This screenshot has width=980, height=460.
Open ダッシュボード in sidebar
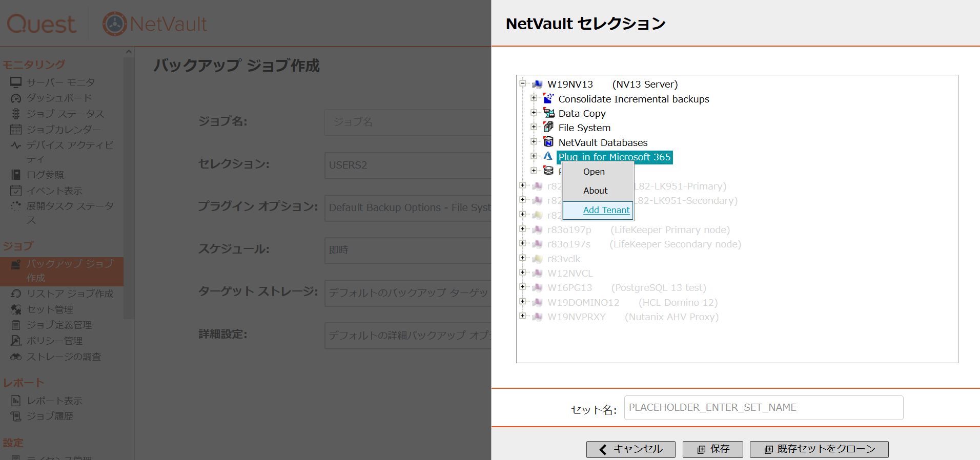pyautogui.click(x=59, y=98)
